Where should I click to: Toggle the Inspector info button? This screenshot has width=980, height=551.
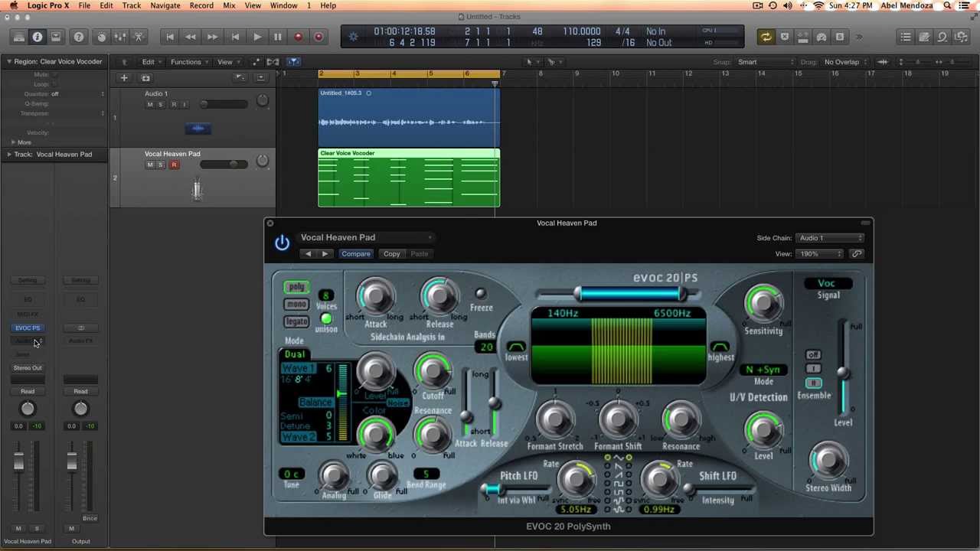(37, 37)
